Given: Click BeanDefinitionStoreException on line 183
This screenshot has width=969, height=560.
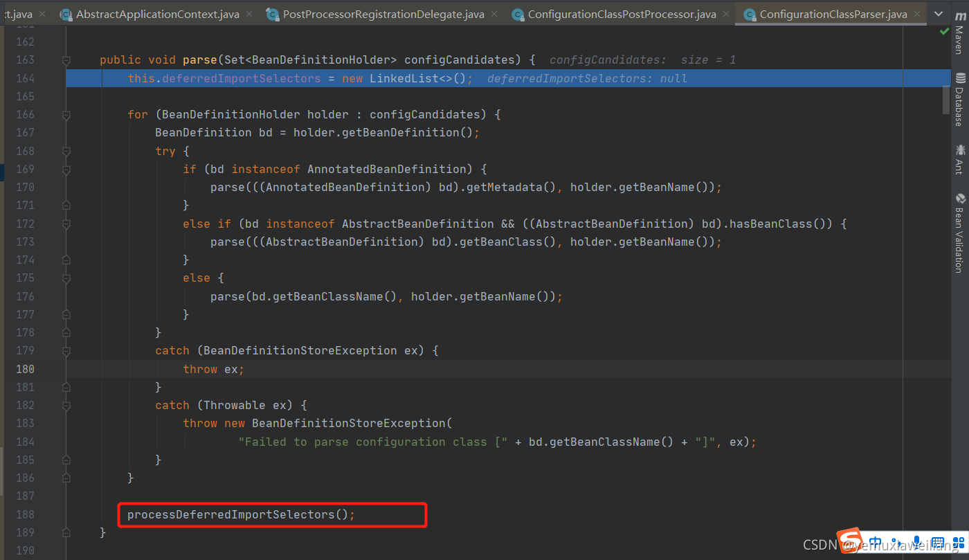Looking at the screenshot, I should click(349, 423).
